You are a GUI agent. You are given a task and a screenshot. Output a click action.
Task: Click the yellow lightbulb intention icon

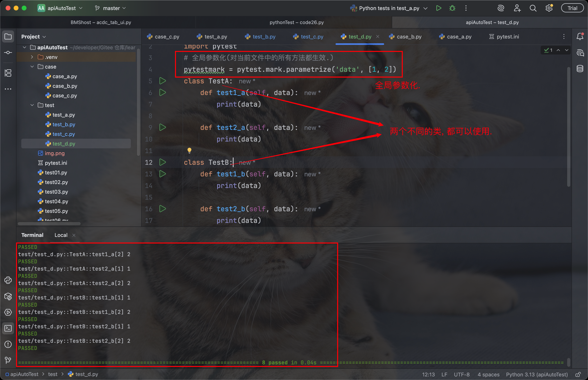pos(189,150)
